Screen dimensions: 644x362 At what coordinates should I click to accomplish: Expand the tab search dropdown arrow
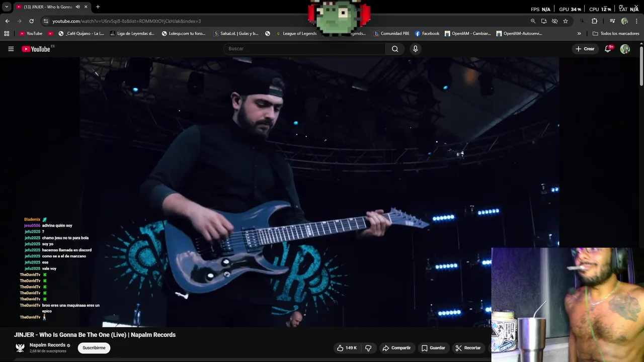7,7
